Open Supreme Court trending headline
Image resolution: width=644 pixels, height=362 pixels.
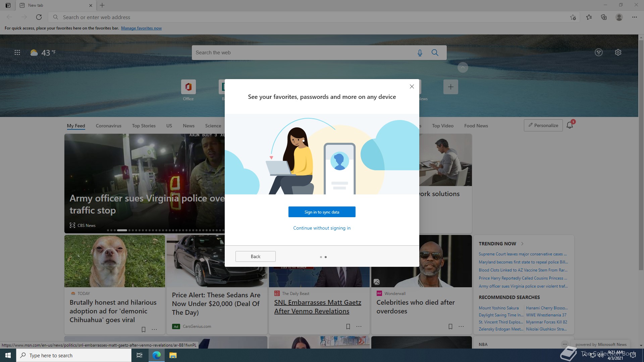[x=523, y=254]
